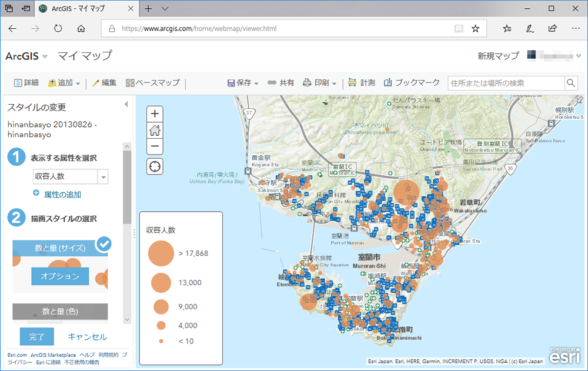Viewport: 588px width, 371px height.
Task: Toggle reading view in address bar
Action: [x=458, y=28]
